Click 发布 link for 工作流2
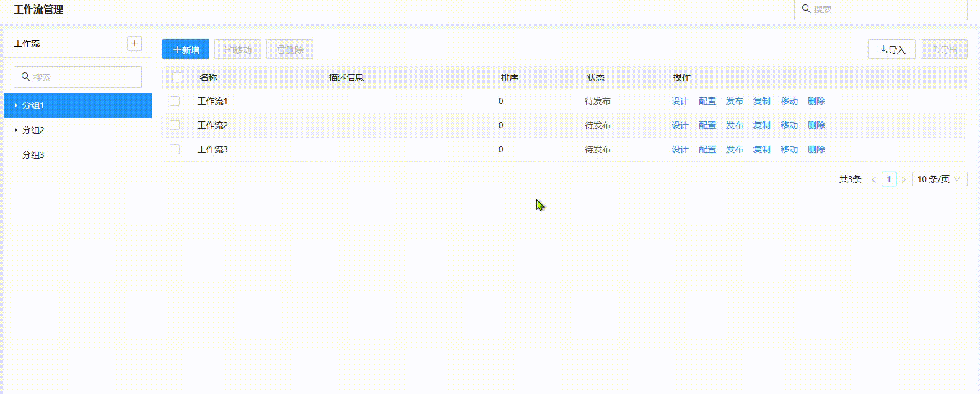The width and height of the screenshot is (980, 394). click(x=734, y=125)
